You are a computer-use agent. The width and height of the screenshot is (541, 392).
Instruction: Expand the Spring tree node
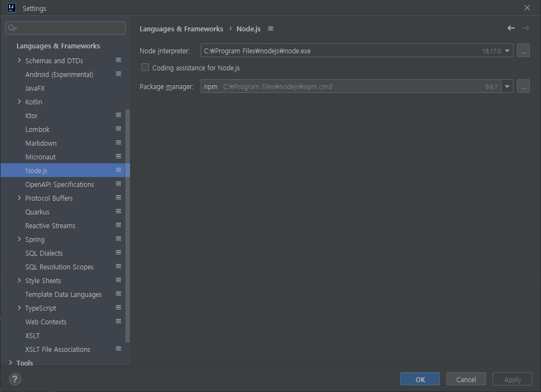(19, 239)
